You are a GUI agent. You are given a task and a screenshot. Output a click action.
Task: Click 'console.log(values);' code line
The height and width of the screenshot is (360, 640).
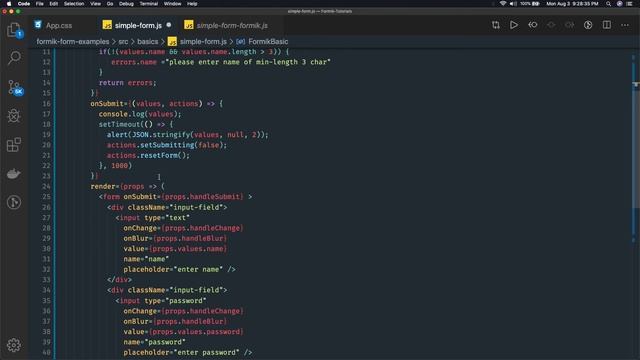140,114
